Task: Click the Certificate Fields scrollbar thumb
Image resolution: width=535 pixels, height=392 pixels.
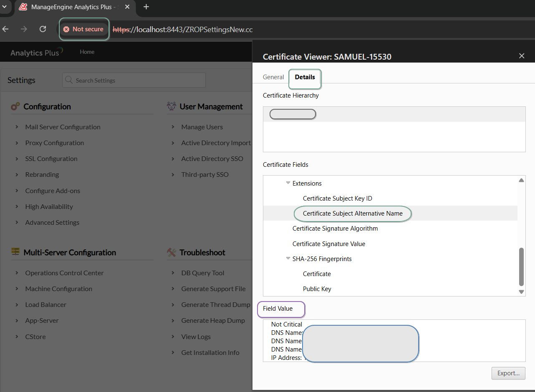Action: point(521,267)
